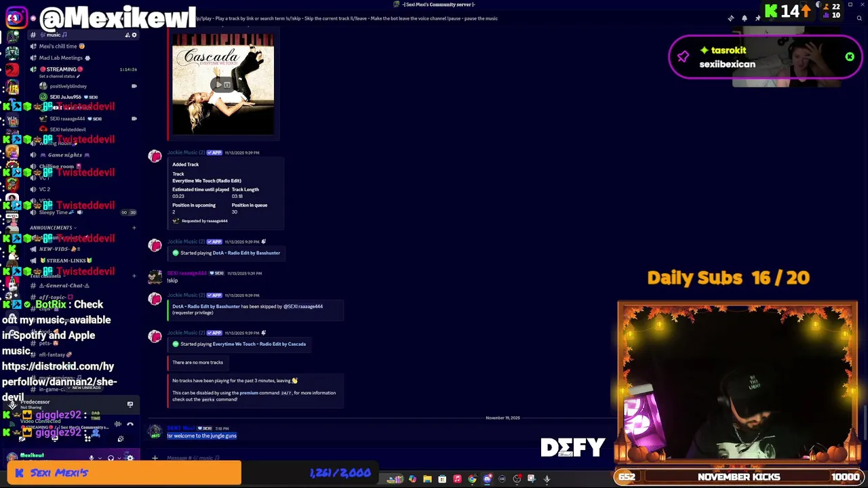Viewport: 868px width, 488px height.
Task: Open User Settings gear icon
Action: 130,458
